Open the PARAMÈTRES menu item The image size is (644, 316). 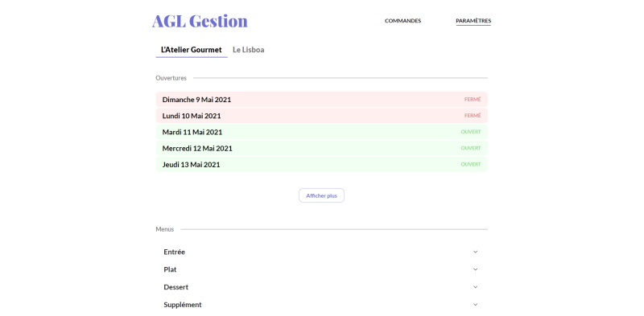click(473, 21)
